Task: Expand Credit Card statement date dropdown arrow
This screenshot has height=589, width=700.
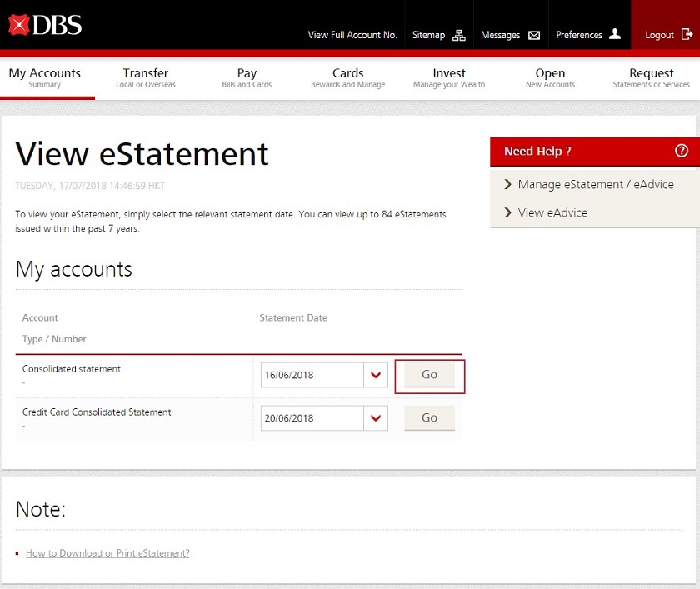Action: point(376,418)
